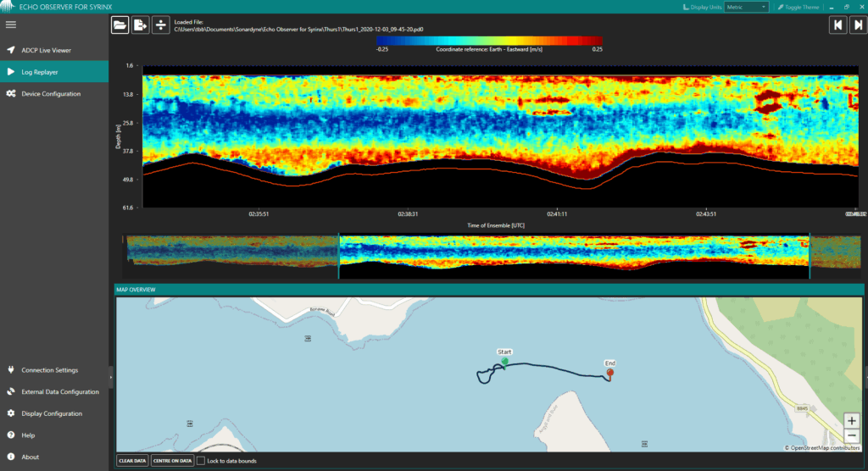
Task: Click the Display Configuration gear icon
Action: (10, 413)
